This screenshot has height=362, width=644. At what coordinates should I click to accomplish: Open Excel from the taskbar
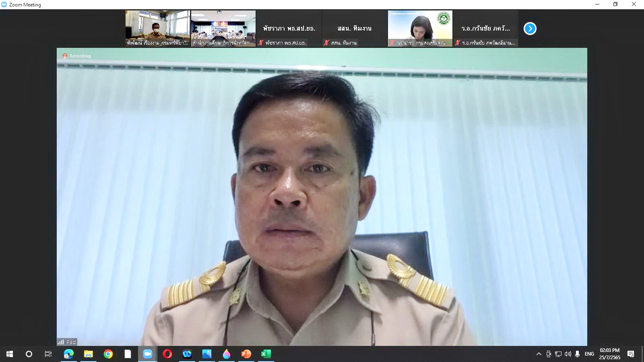[x=266, y=354]
